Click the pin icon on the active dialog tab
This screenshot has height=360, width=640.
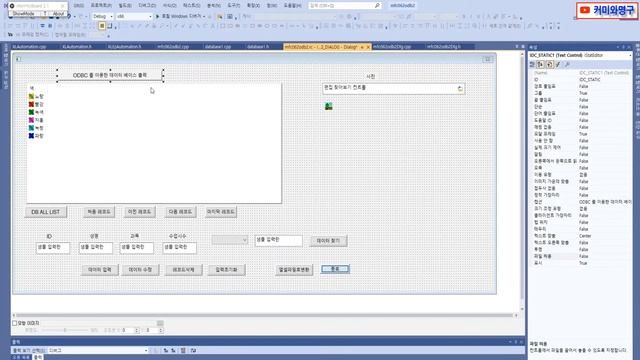click(362, 47)
